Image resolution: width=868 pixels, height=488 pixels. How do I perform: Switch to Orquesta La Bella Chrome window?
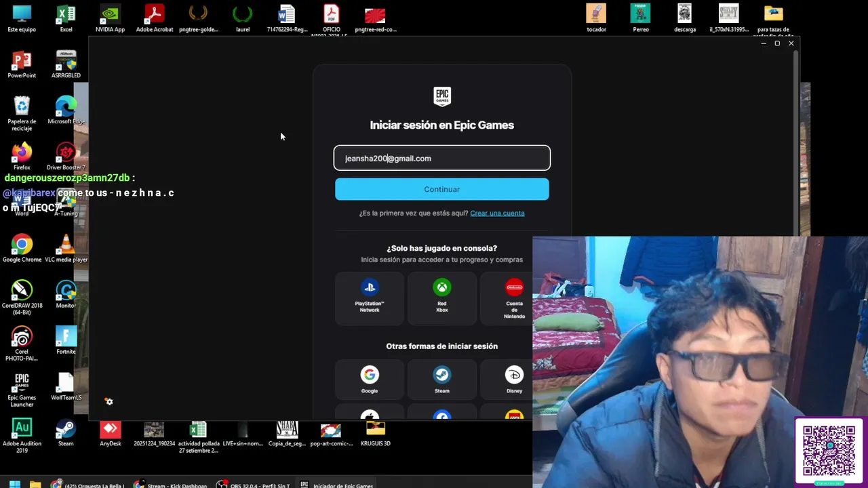[87, 484]
